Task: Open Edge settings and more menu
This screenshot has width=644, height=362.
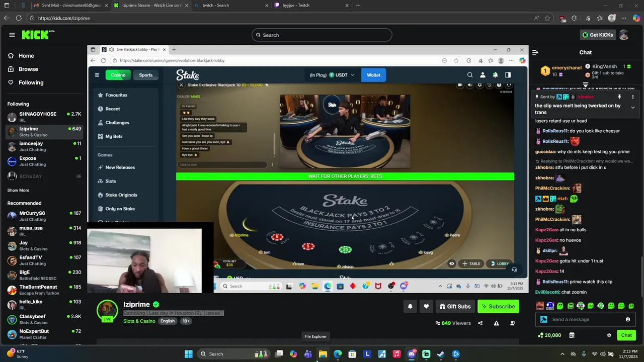Action: 624,18
